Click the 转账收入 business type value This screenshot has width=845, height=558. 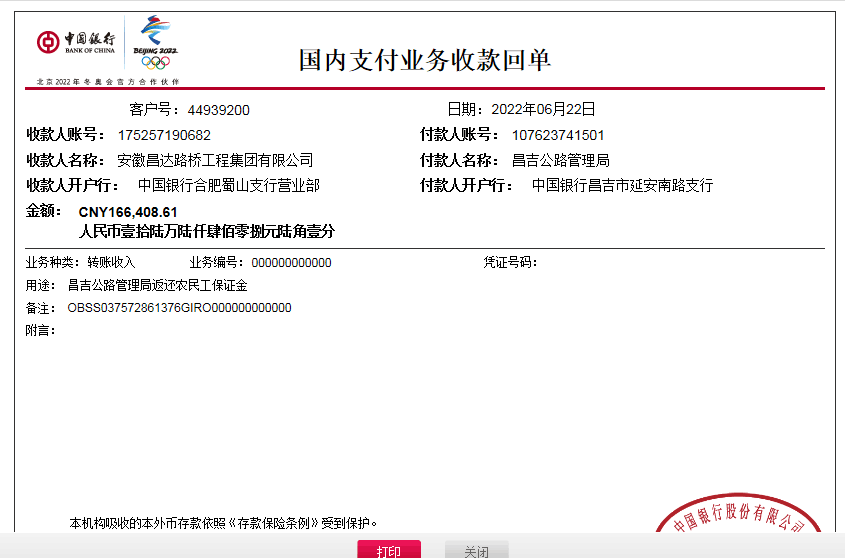click(111, 263)
